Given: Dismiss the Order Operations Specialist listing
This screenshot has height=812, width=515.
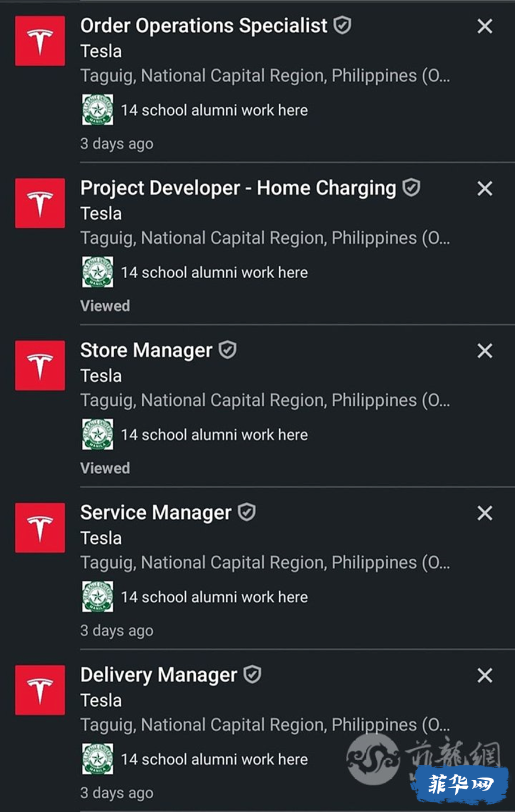Looking at the screenshot, I should tap(485, 26).
